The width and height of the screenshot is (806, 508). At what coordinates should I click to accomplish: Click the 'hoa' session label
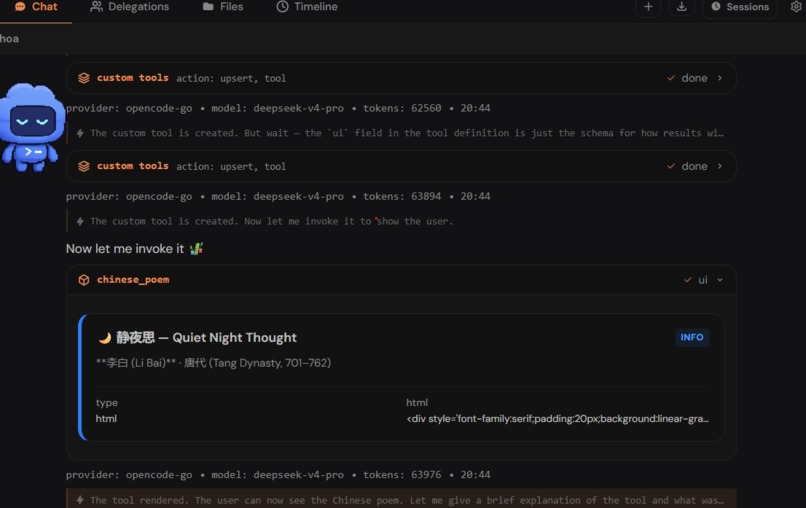click(x=9, y=39)
